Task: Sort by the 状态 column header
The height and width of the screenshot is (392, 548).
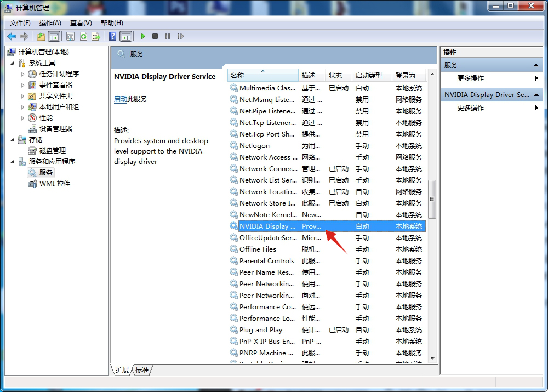Action: pos(339,76)
